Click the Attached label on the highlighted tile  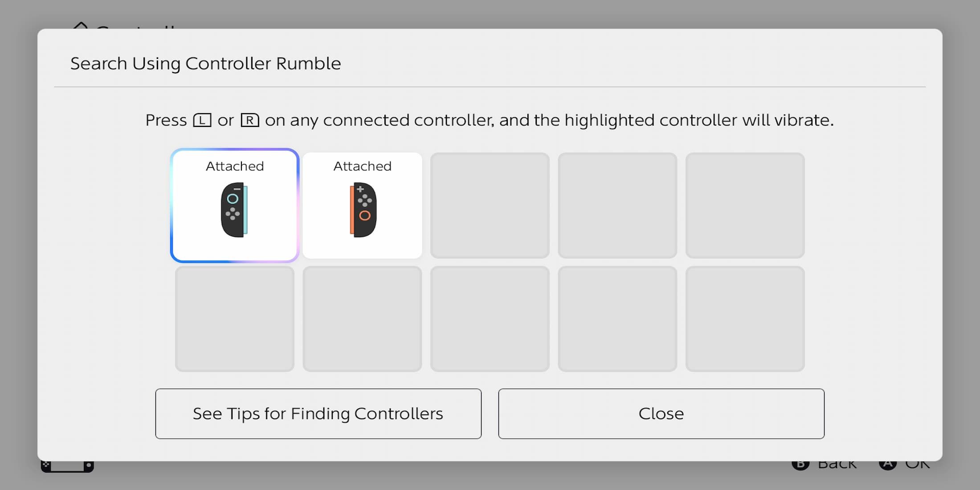[x=235, y=166]
